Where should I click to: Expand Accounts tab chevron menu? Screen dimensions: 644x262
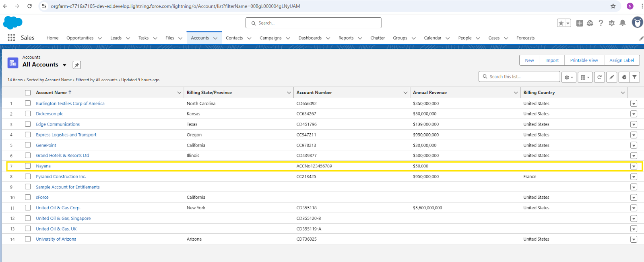coord(215,38)
